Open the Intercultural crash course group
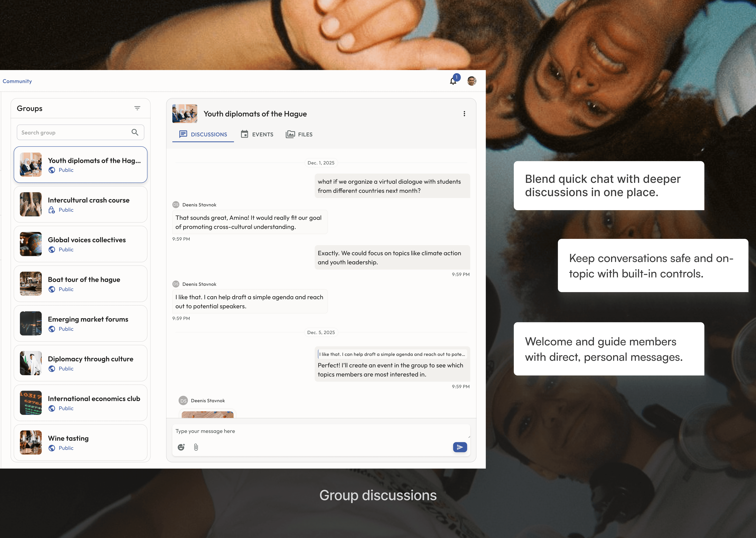Screen dimensions: 756x538 [x=80, y=204]
